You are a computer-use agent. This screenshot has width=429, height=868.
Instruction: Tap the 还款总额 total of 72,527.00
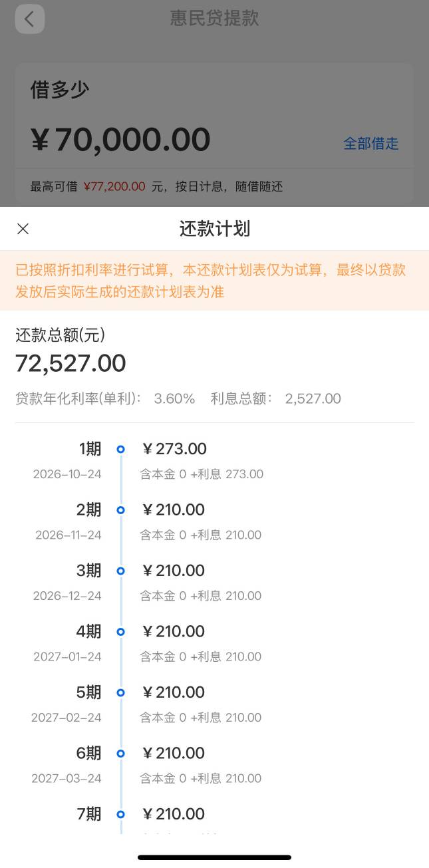click(x=71, y=364)
